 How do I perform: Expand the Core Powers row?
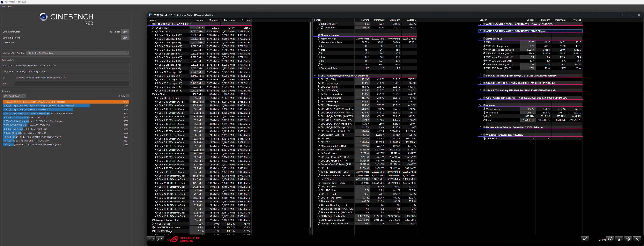318,153
